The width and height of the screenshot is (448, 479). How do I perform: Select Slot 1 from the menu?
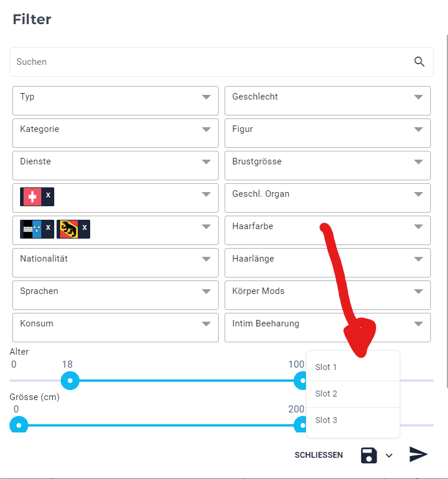click(353, 367)
